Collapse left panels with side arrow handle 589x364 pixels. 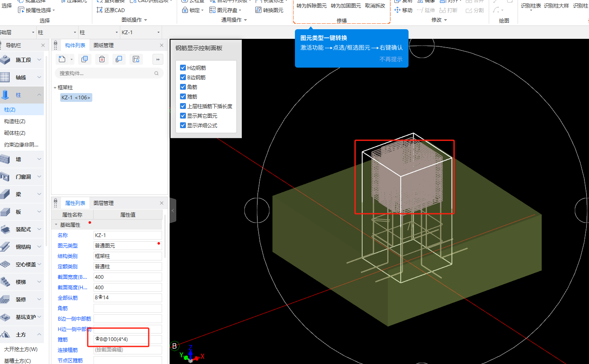click(x=173, y=211)
